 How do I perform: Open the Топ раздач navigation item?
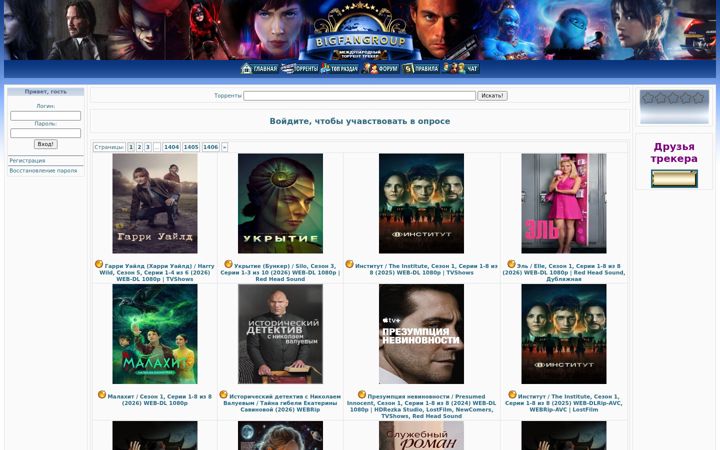(339, 68)
